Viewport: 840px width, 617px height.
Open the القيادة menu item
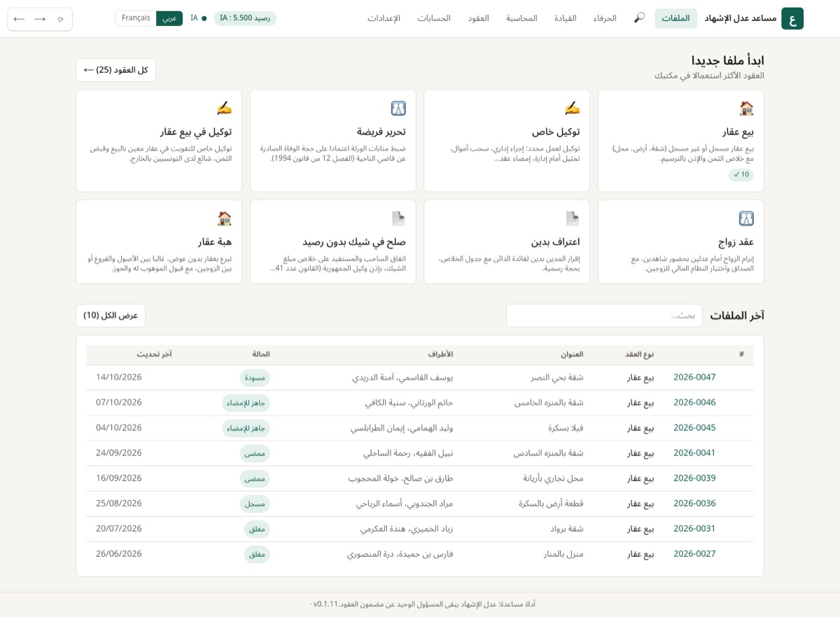[566, 18]
